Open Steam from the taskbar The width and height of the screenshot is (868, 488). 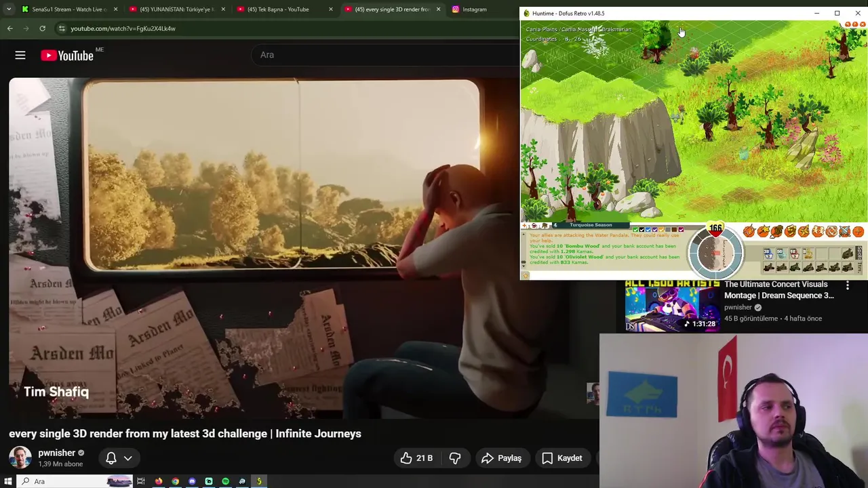click(242, 481)
